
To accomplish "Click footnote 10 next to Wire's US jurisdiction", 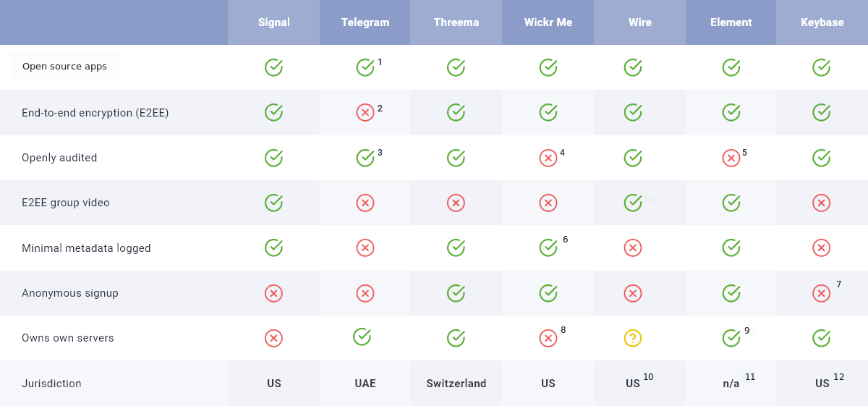I will [648, 376].
